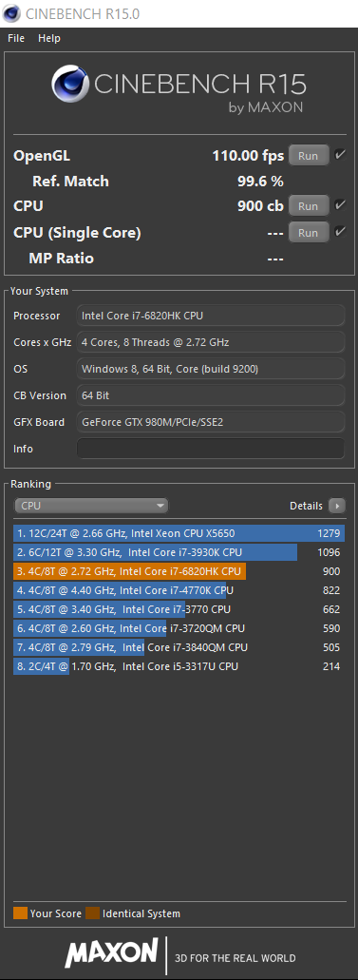Click the MP Ratio label
Image resolution: width=358 pixels, height=980 pixels.
pyautogui.click(x=61, y=259)
